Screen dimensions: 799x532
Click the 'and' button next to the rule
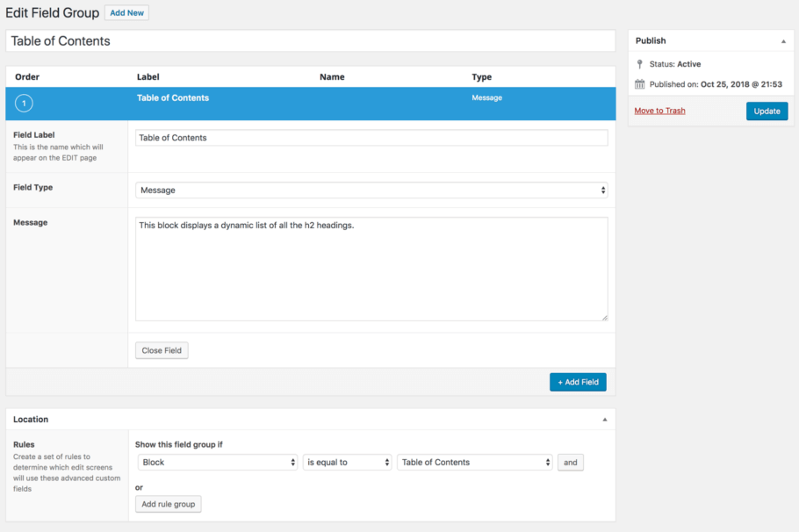(570, 462)
